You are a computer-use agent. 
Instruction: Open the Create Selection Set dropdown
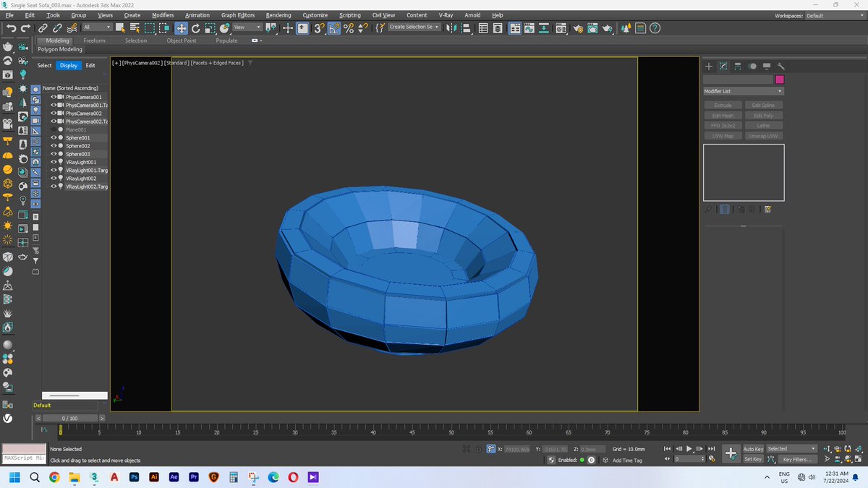pos(414,27)
